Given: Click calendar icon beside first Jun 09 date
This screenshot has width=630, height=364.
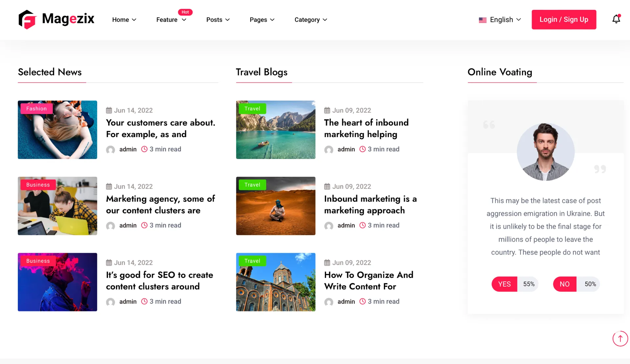Looking at the screenshot, I should (x=327, y=111).
